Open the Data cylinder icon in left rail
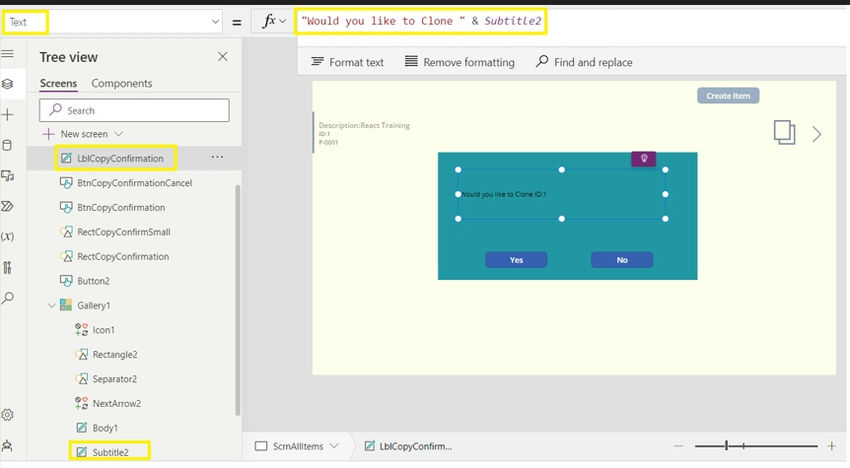The image size is (850, 468). click(8, 145)
